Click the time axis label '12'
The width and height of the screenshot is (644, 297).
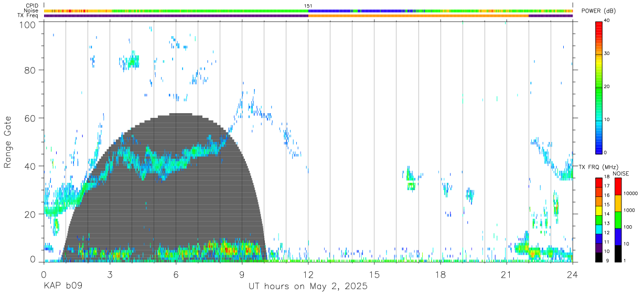[308, 274]
